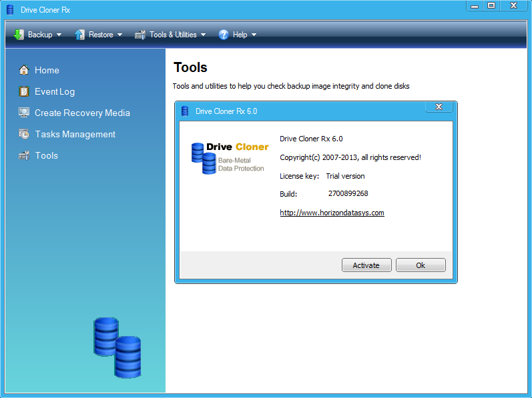This screenshot has height=398, width=532.
Task: Click the Event Log notebook icon
Action: coord(24,91)
